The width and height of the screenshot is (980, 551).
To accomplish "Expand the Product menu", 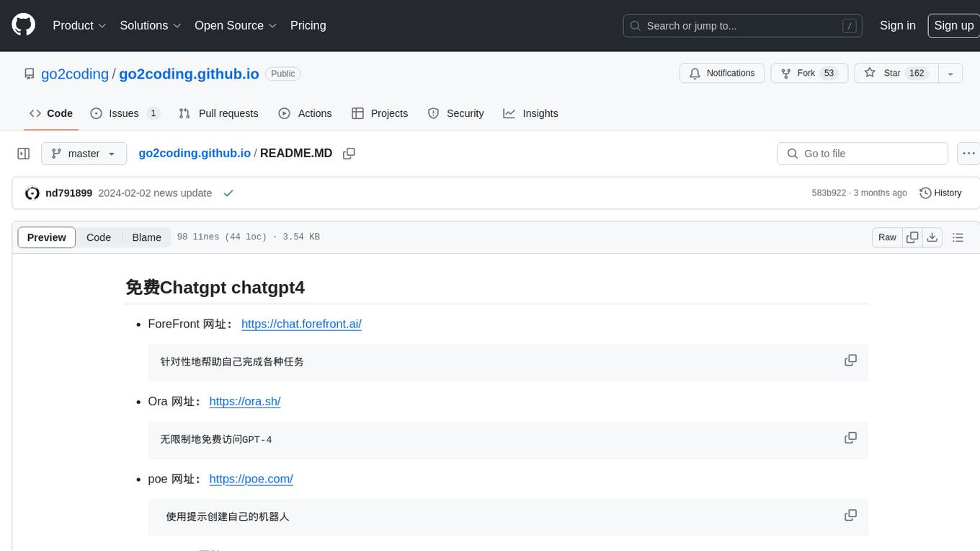I will [x=79, y=25].
